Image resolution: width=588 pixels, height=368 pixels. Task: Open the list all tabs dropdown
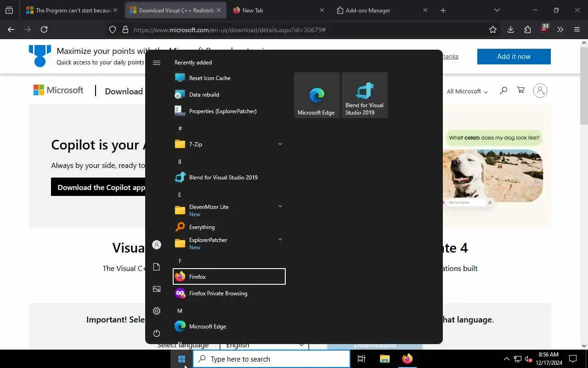coord(497,10)
